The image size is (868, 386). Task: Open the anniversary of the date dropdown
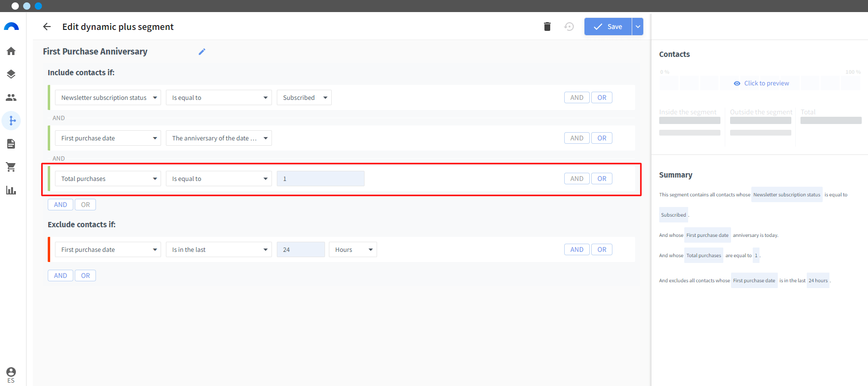tap(219, 138)
